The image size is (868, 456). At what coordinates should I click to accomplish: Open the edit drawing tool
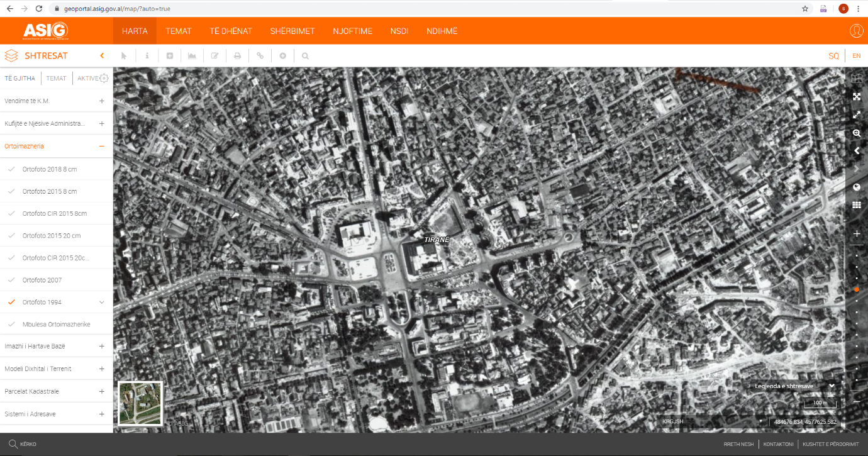(215, 55)
